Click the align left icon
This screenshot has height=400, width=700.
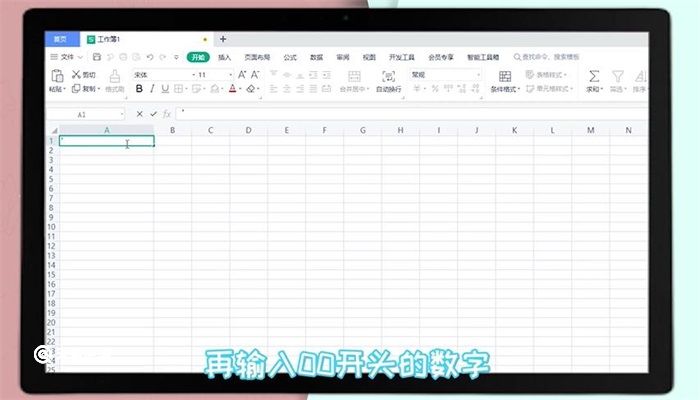click(274, 89)
